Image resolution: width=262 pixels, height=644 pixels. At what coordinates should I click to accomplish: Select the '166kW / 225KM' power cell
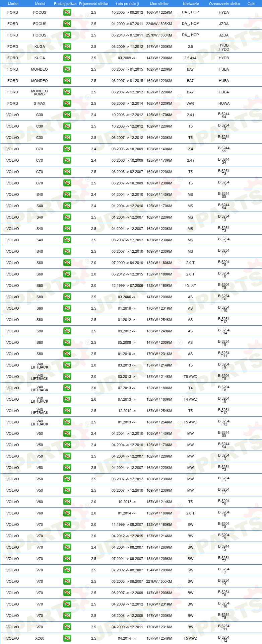(x=159, y=12)
